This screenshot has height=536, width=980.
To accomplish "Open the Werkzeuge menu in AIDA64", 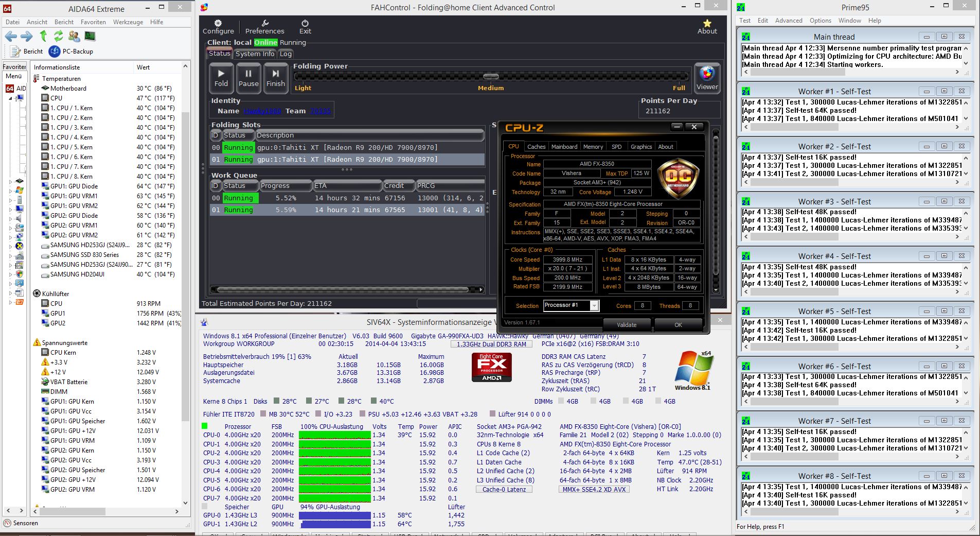I will click(128, 22).
